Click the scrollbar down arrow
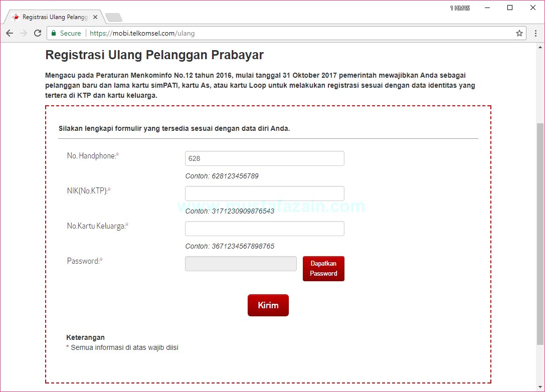This screenshot has height=392, width=545. coord(540,387)
